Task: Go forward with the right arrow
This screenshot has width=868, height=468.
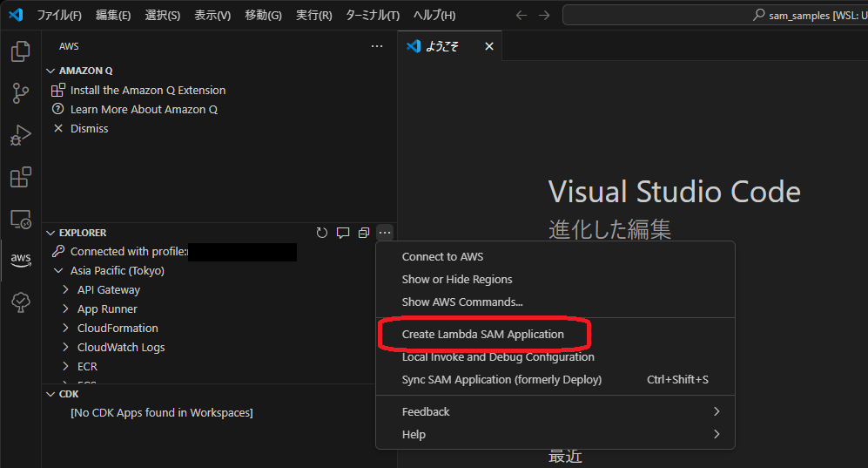Action: 544,15
